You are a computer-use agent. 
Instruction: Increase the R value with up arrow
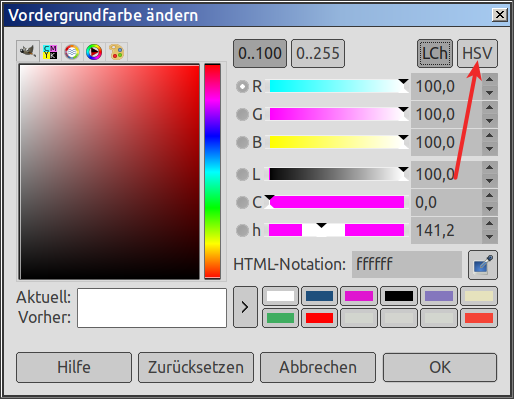click(489, 80)
